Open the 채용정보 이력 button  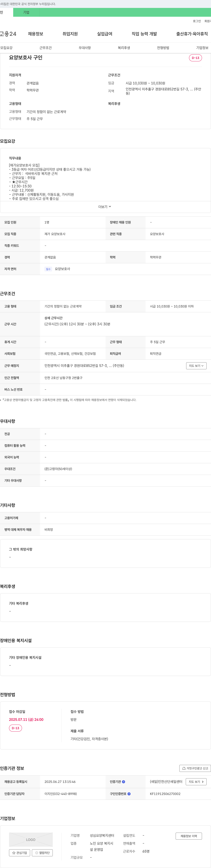pos(189,836)
